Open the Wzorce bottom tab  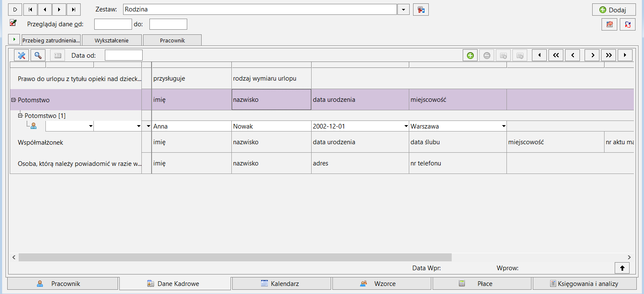382,283
